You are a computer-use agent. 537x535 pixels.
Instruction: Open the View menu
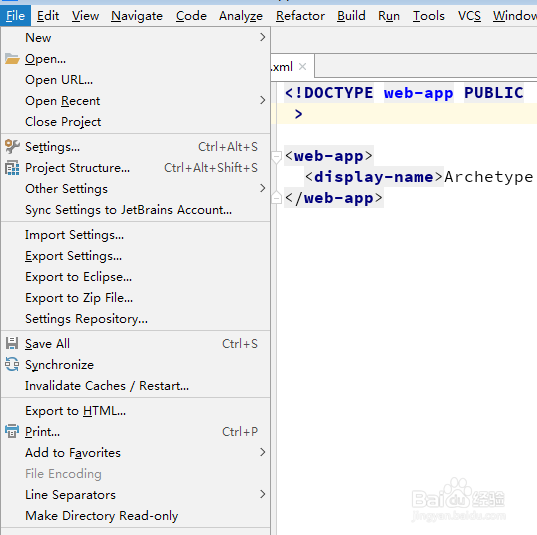pos(85,16)
